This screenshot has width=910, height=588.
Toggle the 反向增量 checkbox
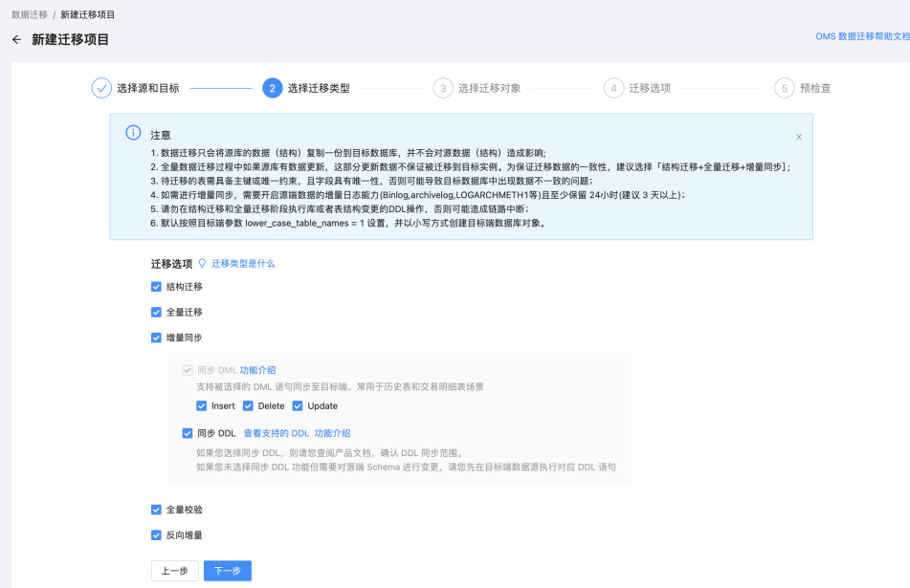156,535
